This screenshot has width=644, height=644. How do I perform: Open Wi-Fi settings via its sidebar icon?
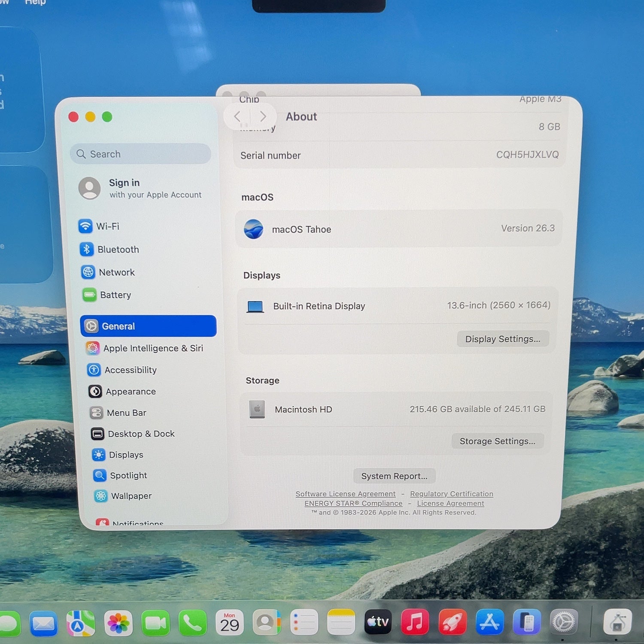coord(85,226)
